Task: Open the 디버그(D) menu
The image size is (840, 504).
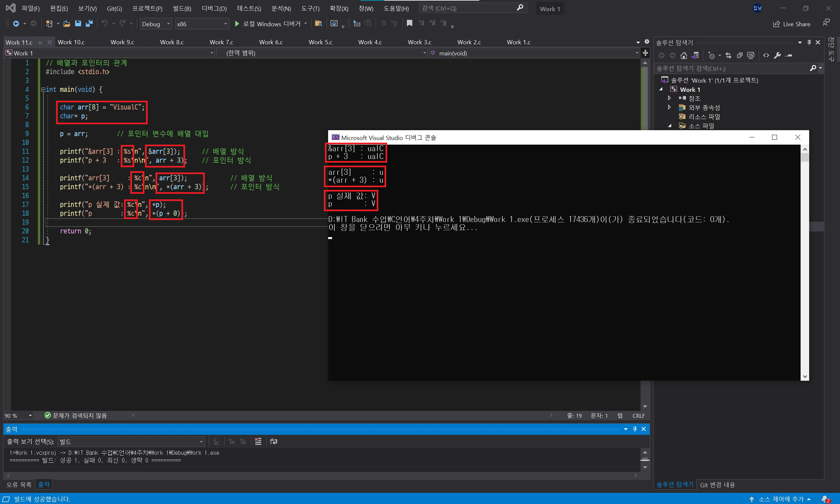Action: tap(214, 9)
